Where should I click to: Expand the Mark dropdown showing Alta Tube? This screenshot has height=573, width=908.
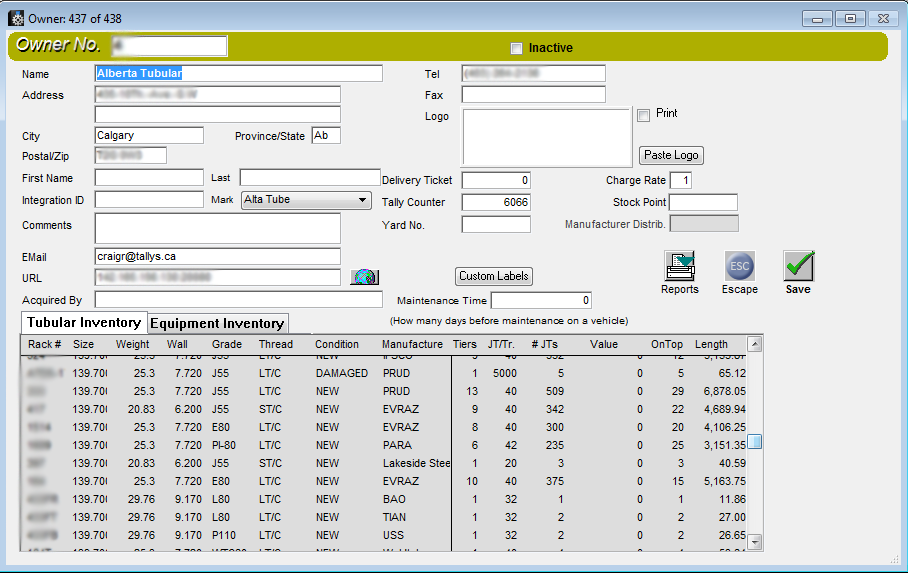(362, 200)
